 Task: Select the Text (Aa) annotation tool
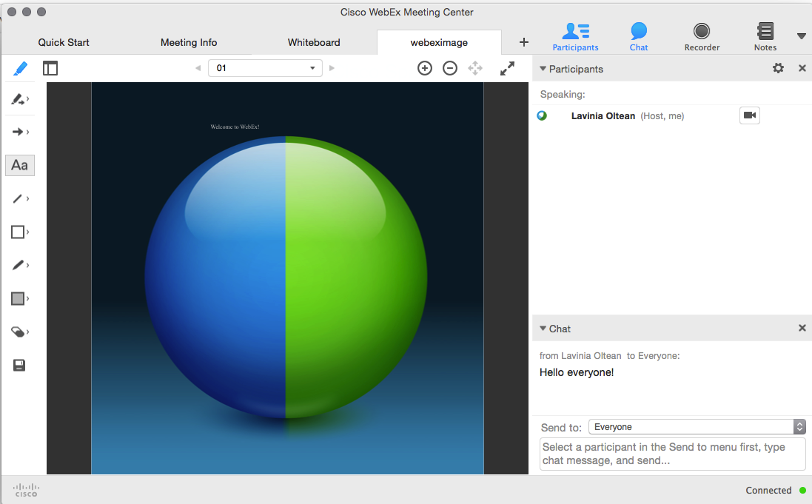(20, 165)
